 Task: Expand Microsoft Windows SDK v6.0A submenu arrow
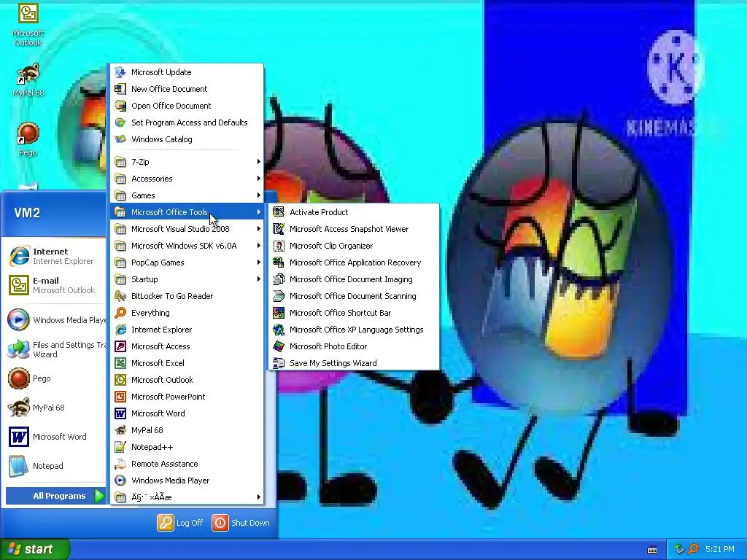click(259, 246)
